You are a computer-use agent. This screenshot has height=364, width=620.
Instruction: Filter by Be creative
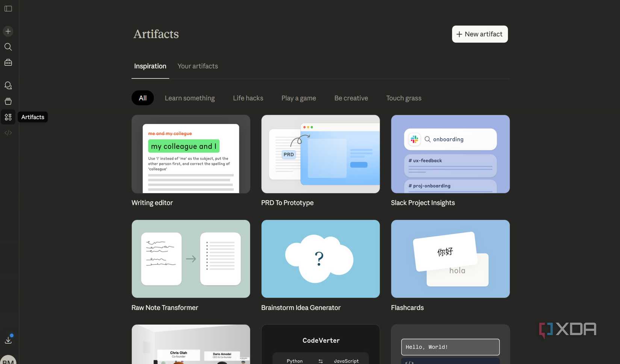click(x=351, y=98)
